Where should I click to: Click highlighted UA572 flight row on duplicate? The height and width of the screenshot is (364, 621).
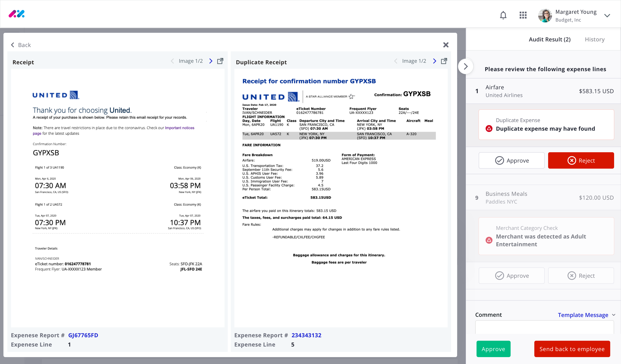pos(339,136)
